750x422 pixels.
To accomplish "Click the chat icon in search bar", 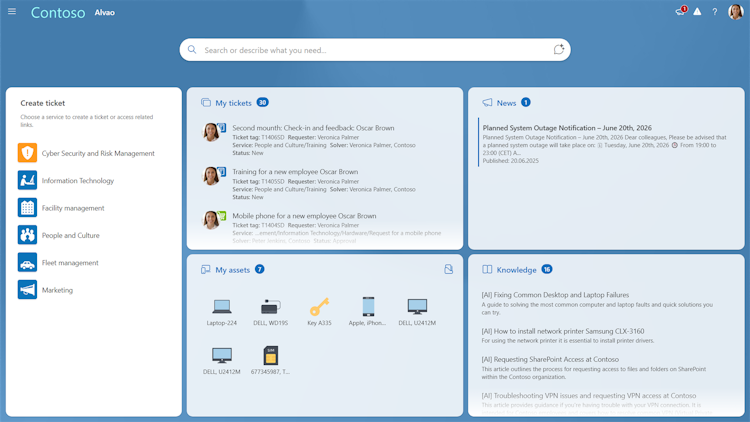I will coord(558,49).
